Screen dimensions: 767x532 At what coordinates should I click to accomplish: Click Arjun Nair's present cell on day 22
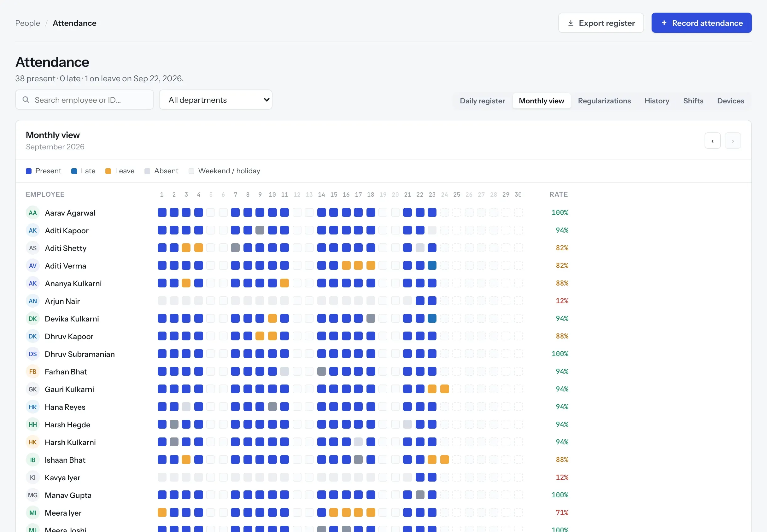coord(420,301)
